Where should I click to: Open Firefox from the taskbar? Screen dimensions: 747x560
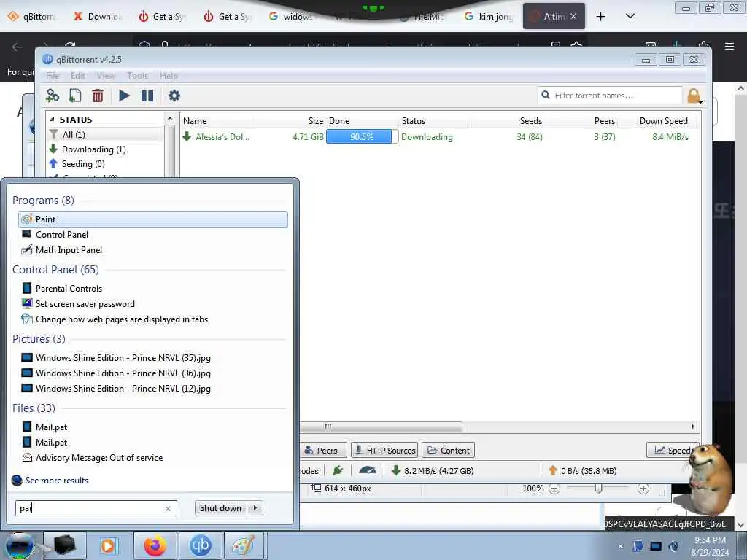(155, 545)
